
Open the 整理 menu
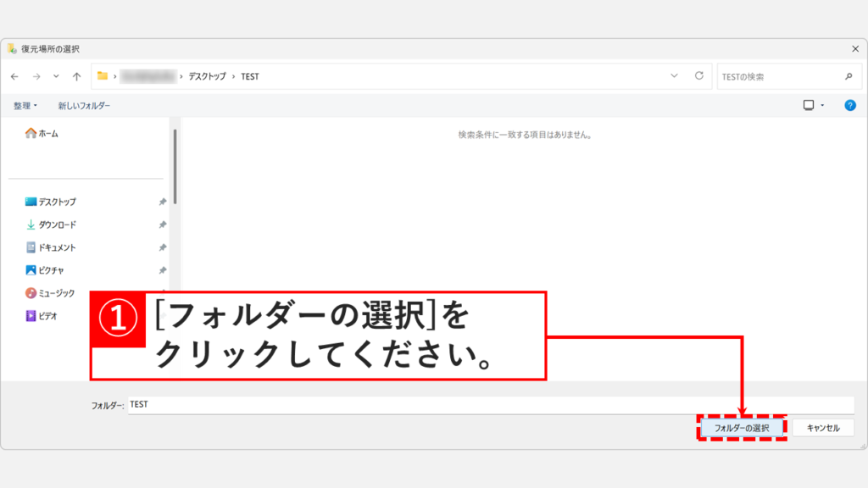point(25,106)
